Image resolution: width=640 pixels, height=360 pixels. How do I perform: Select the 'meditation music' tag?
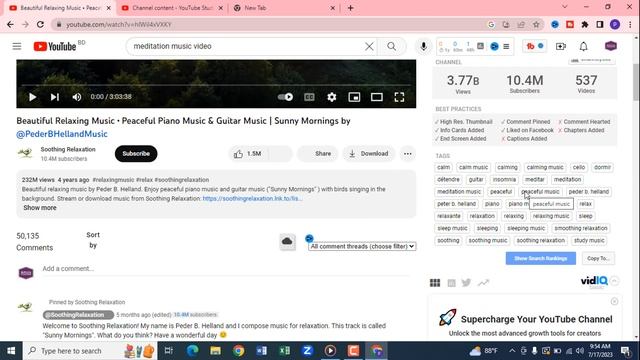[x=459, y=191]
